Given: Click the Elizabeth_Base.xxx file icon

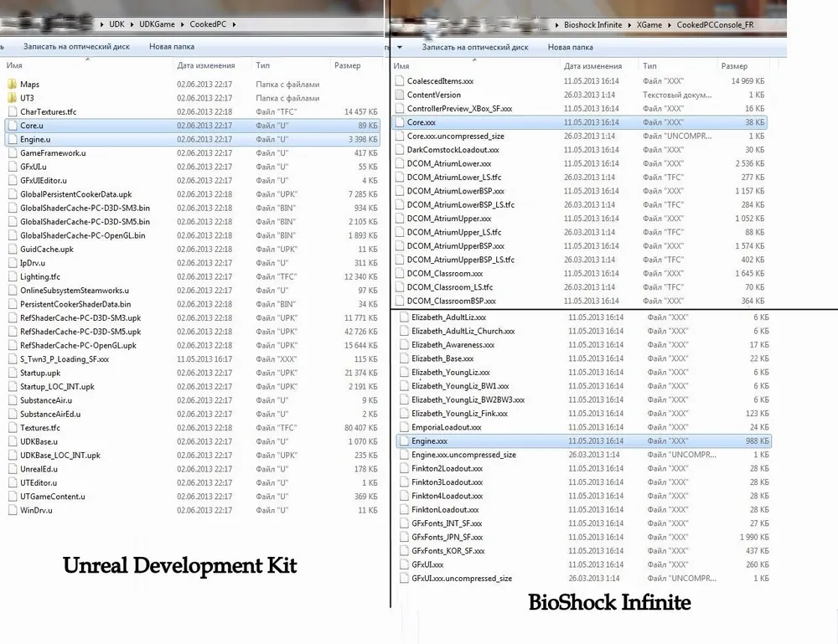Looking at the screenshot, I should pyautogui.click(x=404, y=358).
